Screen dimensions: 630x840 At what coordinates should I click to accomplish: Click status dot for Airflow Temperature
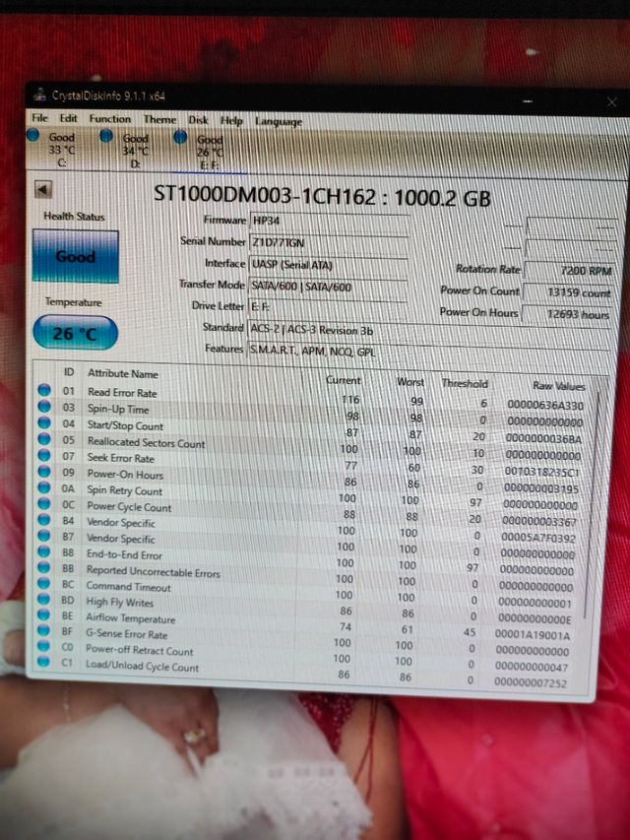click(44, 614)
